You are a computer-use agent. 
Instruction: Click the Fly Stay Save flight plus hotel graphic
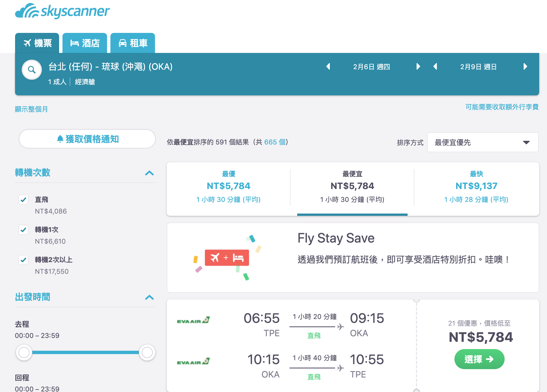[x=227, y=258]
